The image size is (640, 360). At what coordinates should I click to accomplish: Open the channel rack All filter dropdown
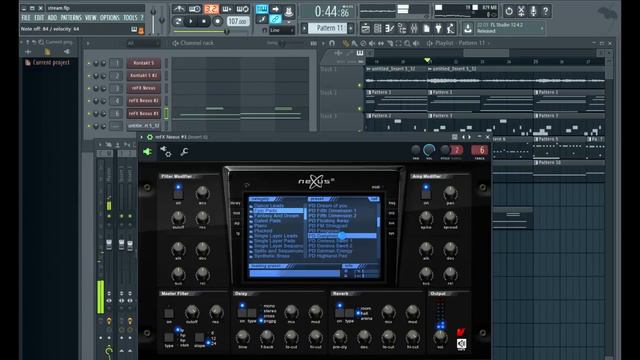click(x=142, y=43)
